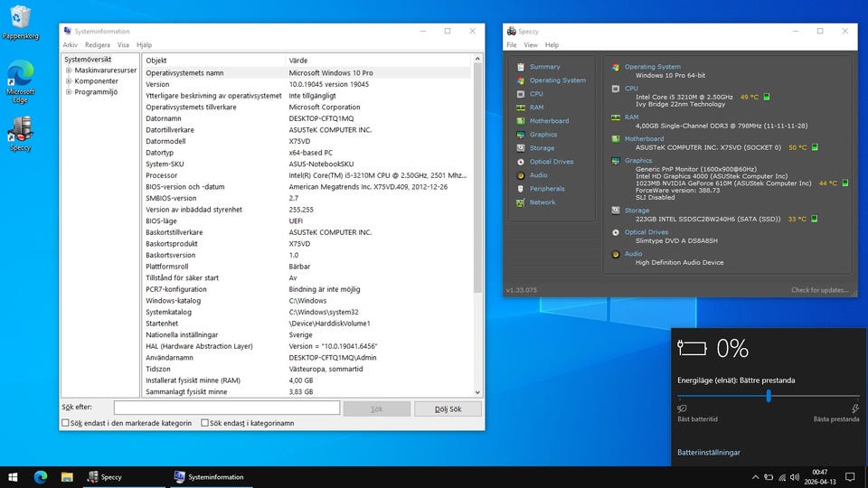Image resolution: width=868 pixels, height=488 pixels.
Task: Click the Operating System heading icon in summary
Action: point(616,67)
